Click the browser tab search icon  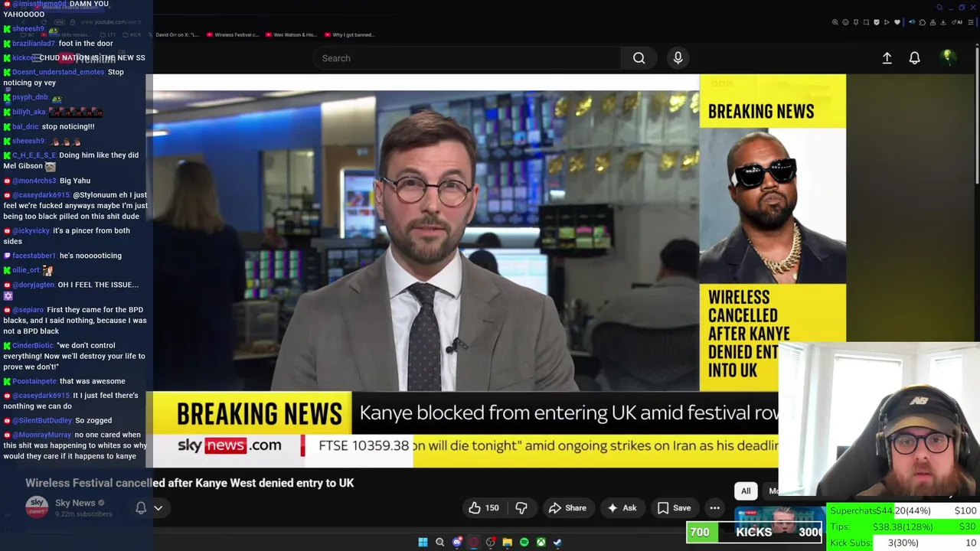pos(939,8)
